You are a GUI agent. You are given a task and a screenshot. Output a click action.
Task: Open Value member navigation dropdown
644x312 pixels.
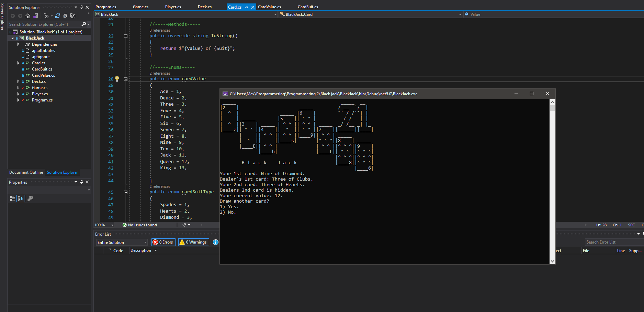click(x=553, y=14)
